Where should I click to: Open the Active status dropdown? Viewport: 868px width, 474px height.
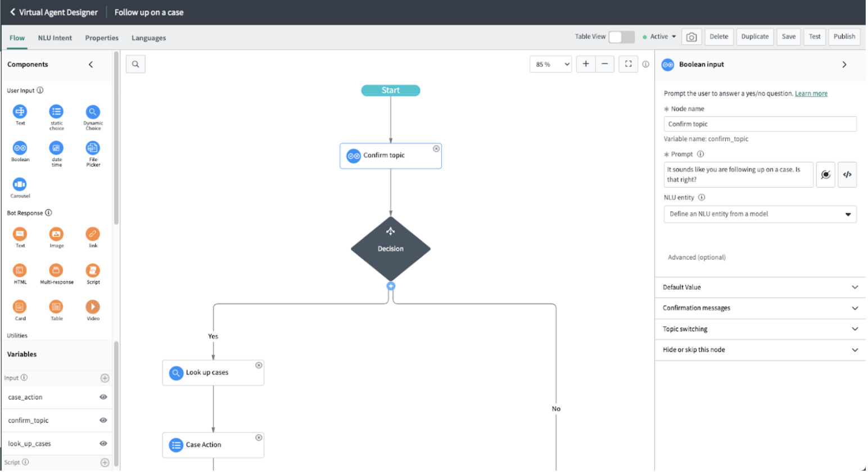659,36
